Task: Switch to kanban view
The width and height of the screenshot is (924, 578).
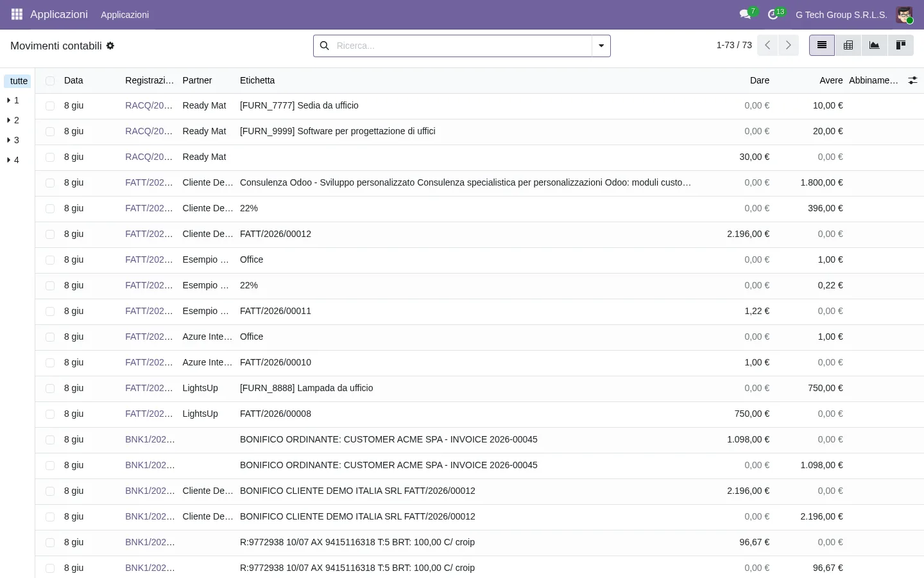Action: point(901,45)
